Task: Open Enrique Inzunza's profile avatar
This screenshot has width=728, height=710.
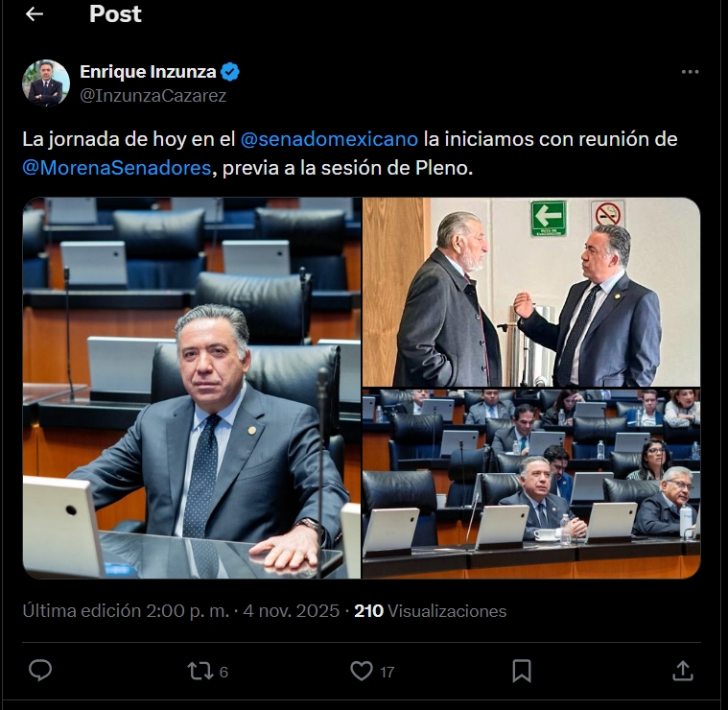Action: tap(46, 83)
